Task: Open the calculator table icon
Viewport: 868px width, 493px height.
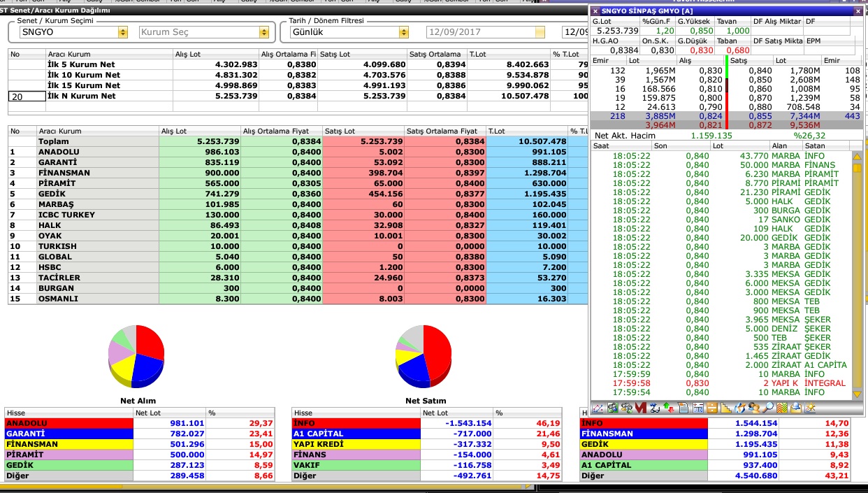Action: pyautogui.click(x=698, y=408)
